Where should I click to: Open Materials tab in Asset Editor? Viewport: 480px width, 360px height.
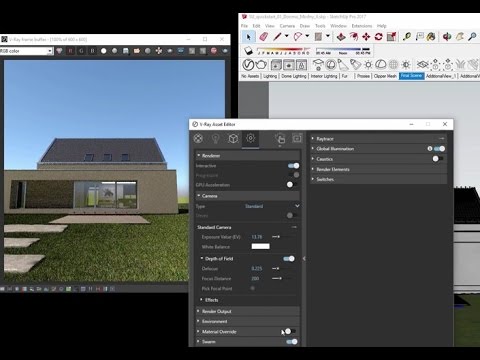click(x=198, y=138)
